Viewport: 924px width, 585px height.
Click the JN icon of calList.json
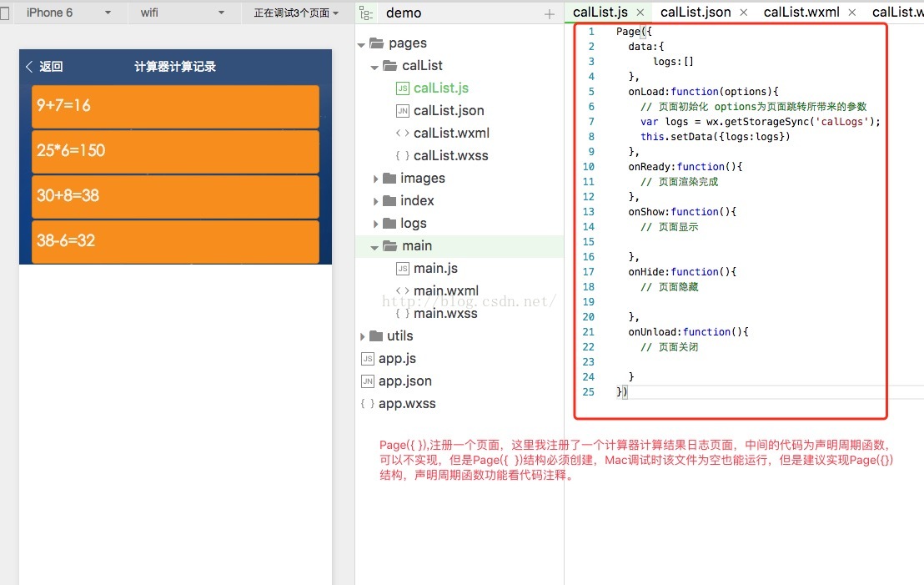pyautogui.click(x=402, y=111)
